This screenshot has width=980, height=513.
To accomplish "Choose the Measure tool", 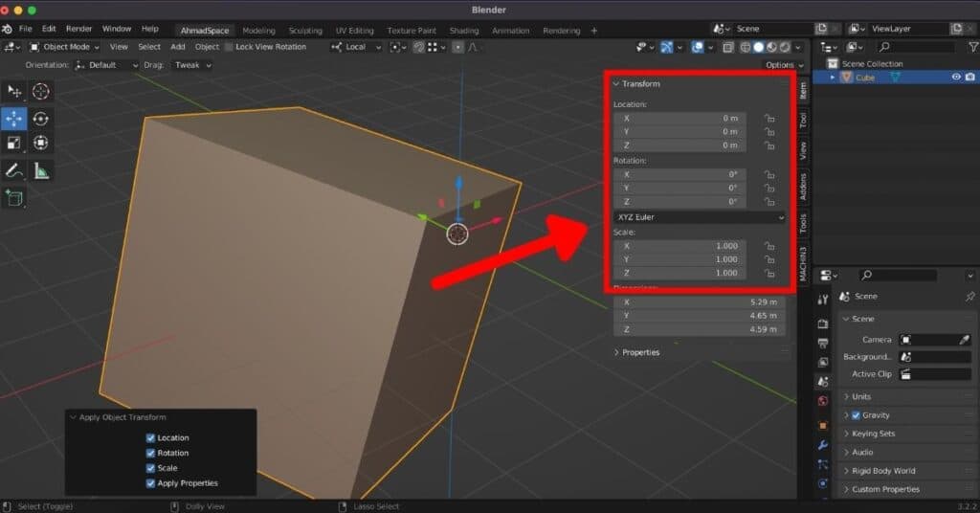I will (41, 171).
